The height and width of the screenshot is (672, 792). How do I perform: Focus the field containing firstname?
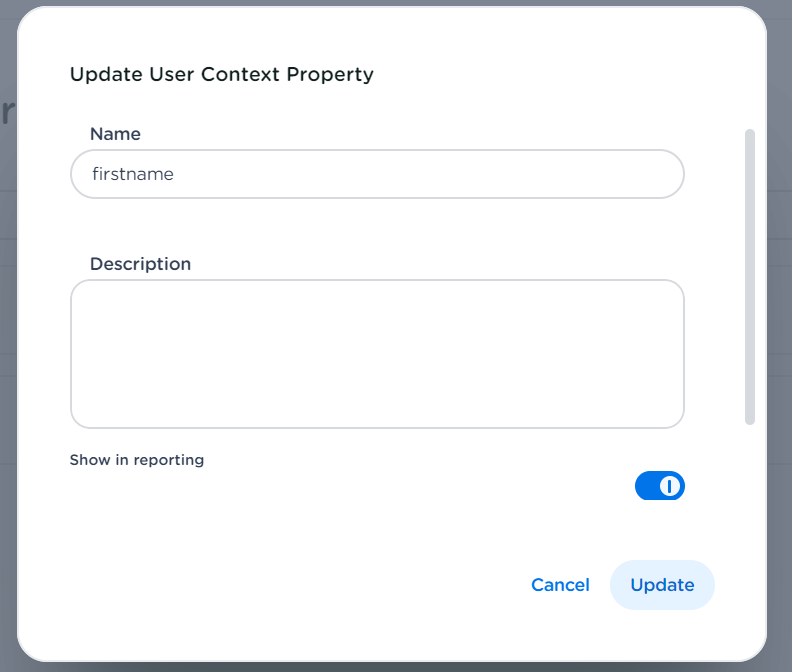[377, 174]
